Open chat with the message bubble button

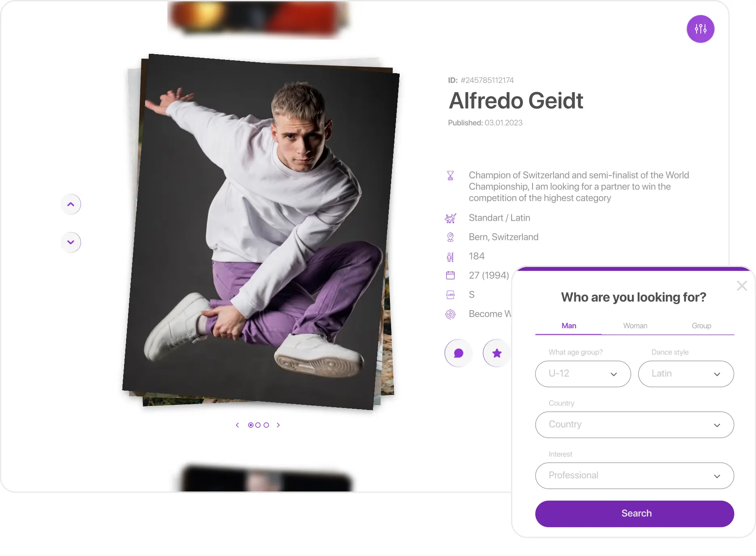pyautogui.click(x=458, y=353)
